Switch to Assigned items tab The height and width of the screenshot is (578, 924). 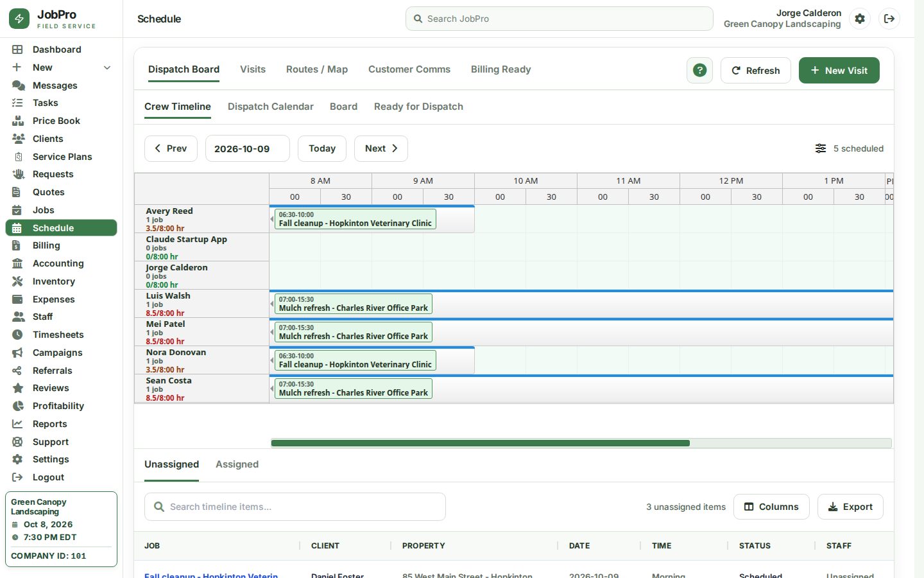coord(237,464)
